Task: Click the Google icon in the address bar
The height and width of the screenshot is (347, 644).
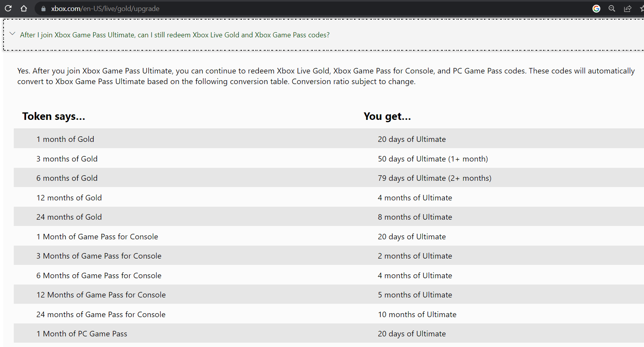Action: pos(596,9)
